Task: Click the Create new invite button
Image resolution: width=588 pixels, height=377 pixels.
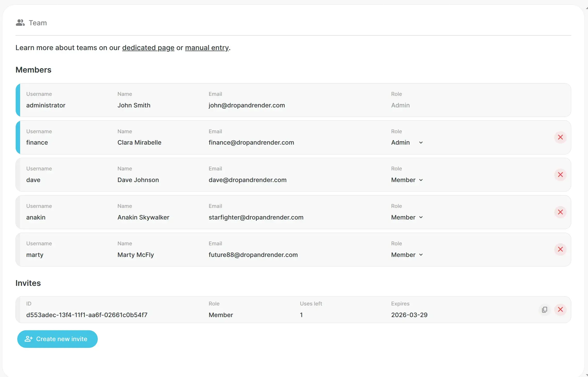Action: 57,339
